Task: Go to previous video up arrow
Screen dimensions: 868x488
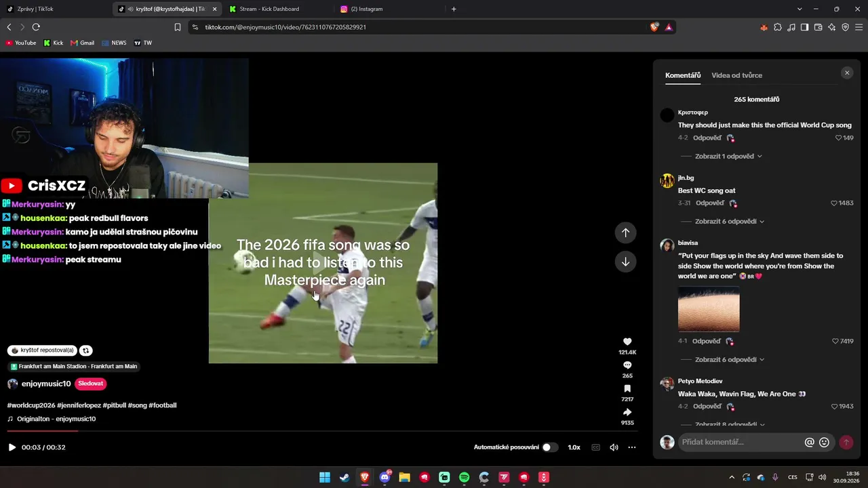Action: (625, 232)
